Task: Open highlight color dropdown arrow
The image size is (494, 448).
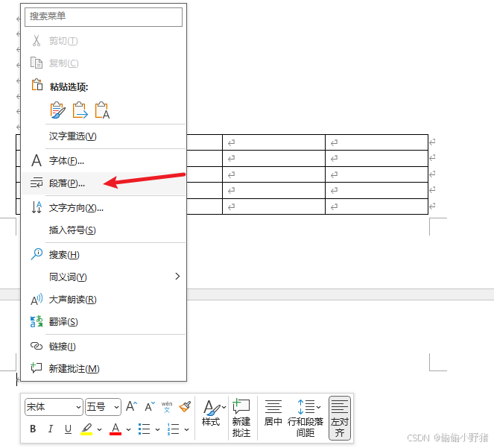Action: pyautogui.click(x=100, y=429)
